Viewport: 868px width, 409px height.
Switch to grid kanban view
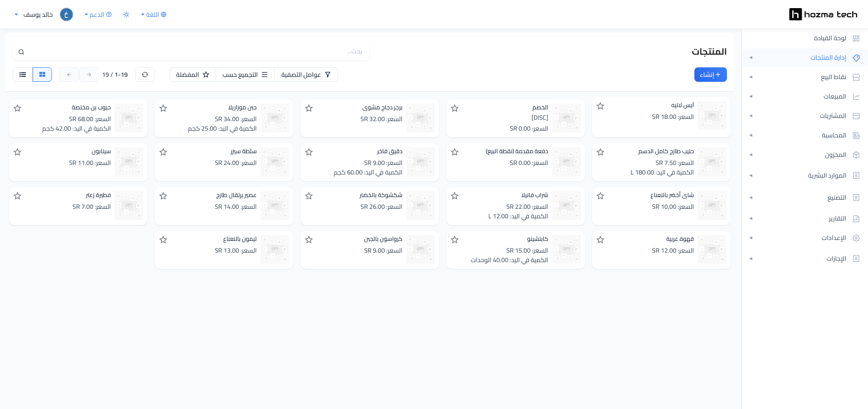(42, 75)
